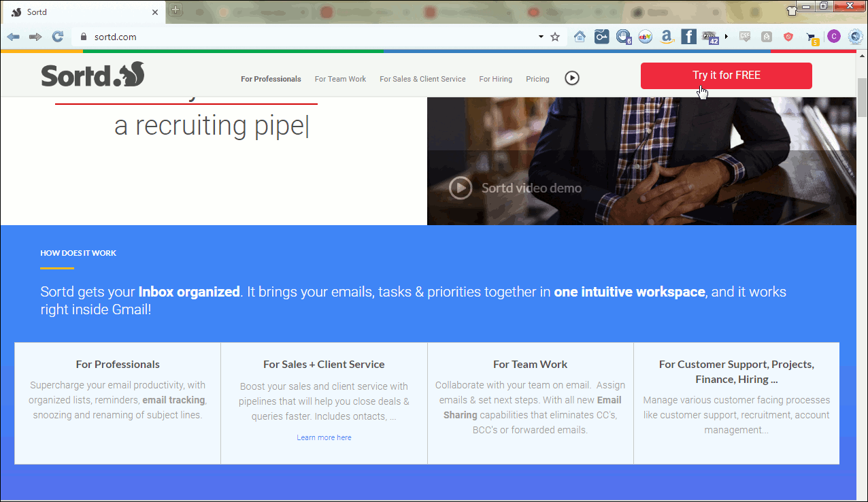868x502 pixels.
Task: Open the extension with the 42 badge
Action: point(710,37)
